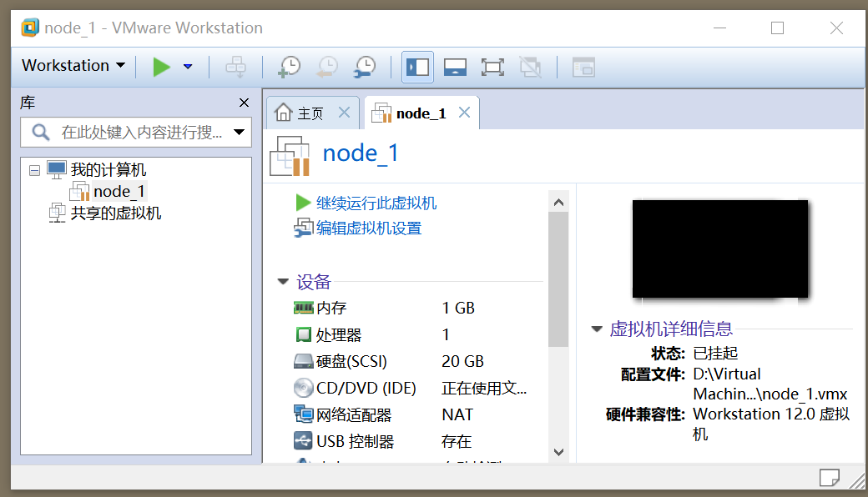Image resolution: width=868 pixels, height=497 pixels.
Task: Select the 硬盘(SCSI) device row
Action: click(410, 362)
